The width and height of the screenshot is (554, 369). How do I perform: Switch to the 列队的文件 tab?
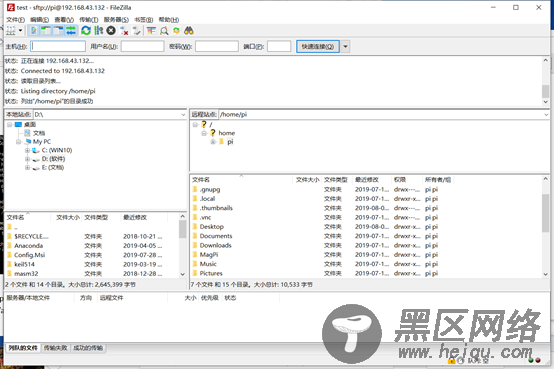(x=23, y=348)
